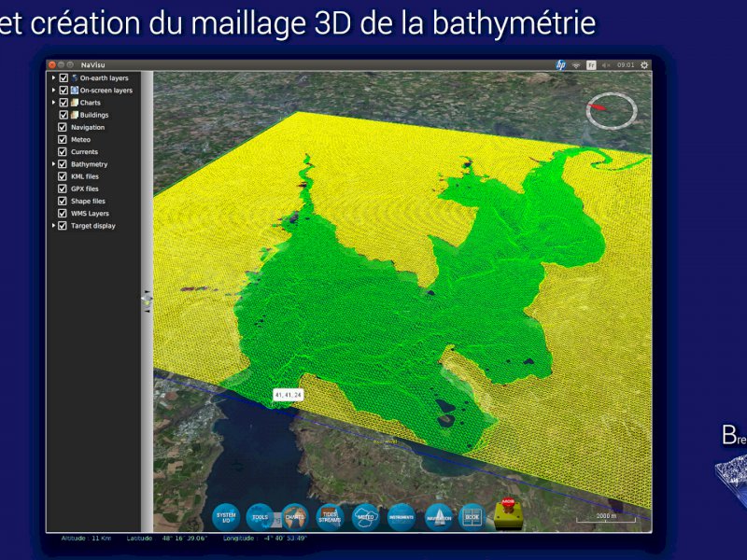Image resolution: width=747 pixels, height=560 pixels.
Task: Click the Charts globe icon in the bottom dock
Action: tap(295, 516)
